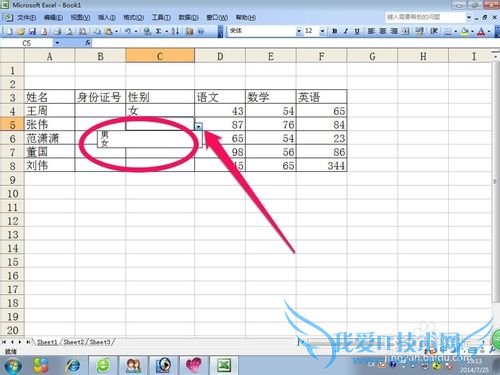
Task: Click the Excel icon in the taskbar
Action: click(x=224, y=366)
